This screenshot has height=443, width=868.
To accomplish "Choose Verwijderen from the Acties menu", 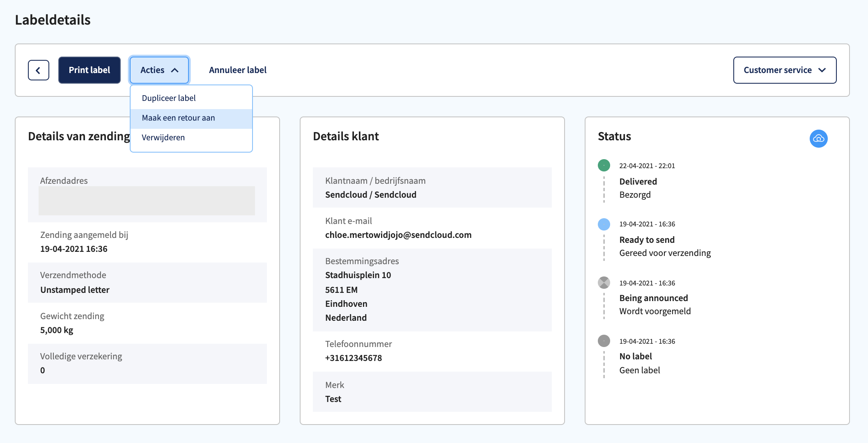I will pyautogui.click(x=191, y=138).
